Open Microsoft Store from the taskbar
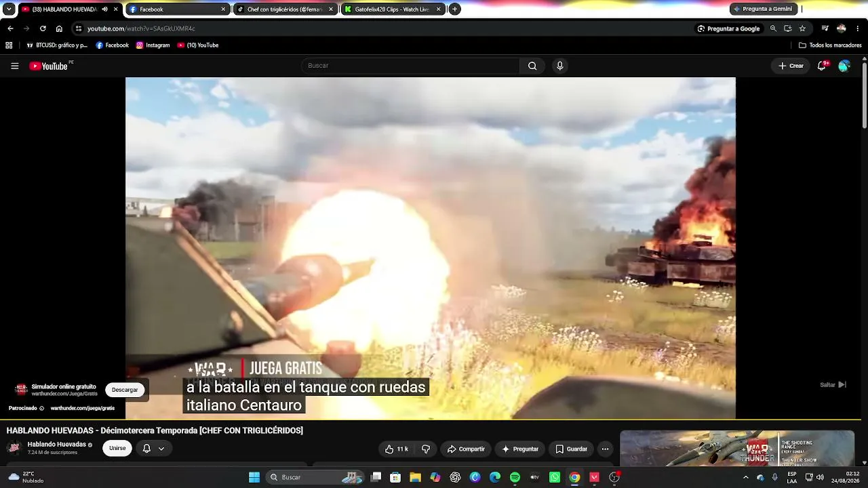This screenshot has width=868, height=488. (395, 477)
